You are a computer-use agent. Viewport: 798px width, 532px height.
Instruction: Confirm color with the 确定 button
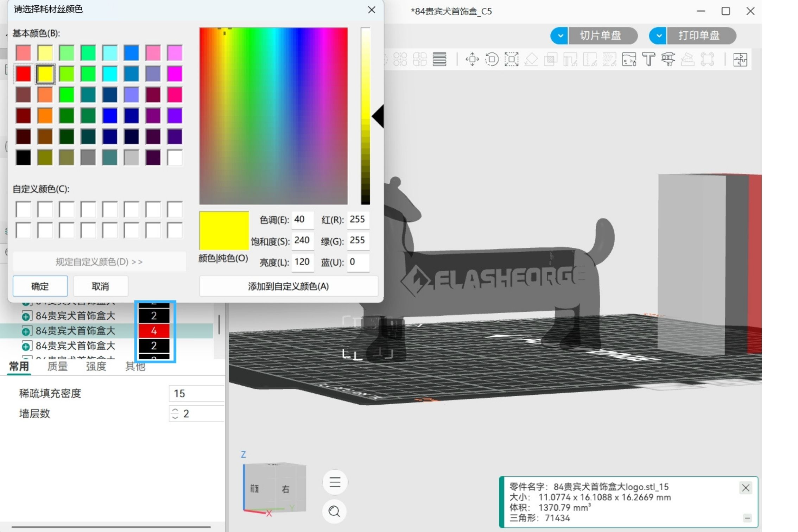pyautogui.click(x=40, y=286)
